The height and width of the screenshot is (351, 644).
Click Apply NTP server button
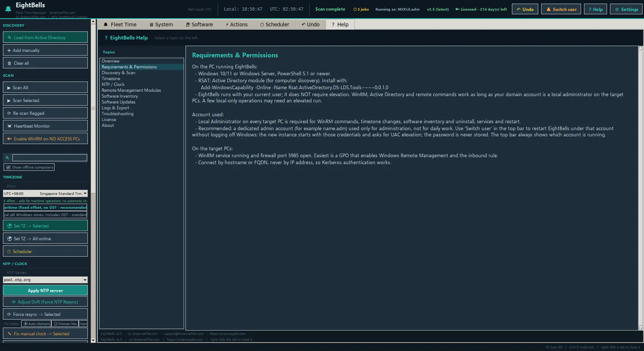(x=45, y=290)
